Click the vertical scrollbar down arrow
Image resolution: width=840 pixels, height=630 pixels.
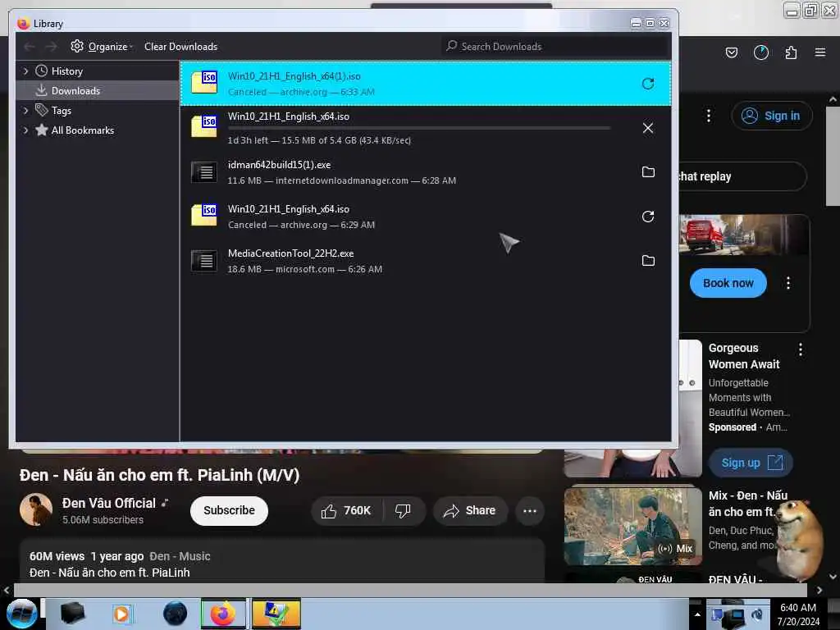point(833,577)
